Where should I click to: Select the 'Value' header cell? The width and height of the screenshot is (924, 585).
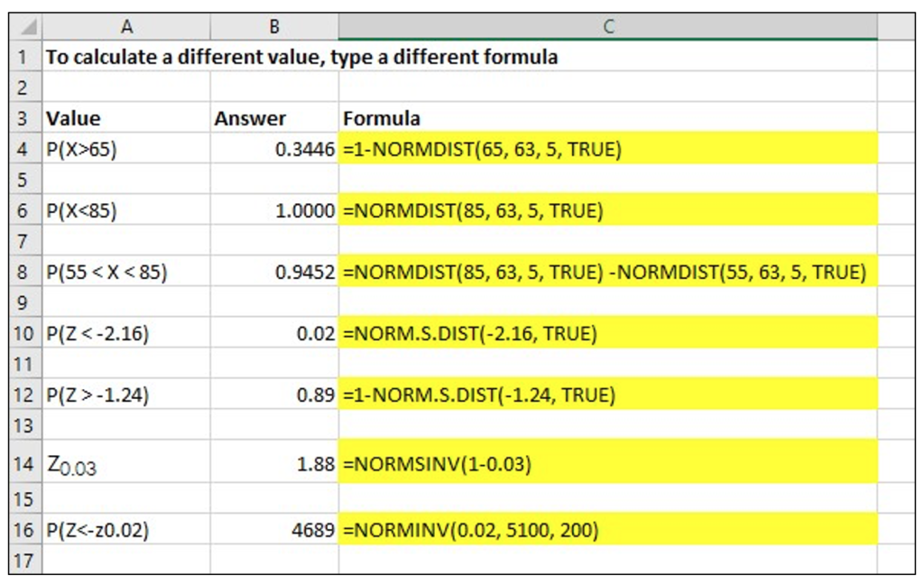click(126, 118)
